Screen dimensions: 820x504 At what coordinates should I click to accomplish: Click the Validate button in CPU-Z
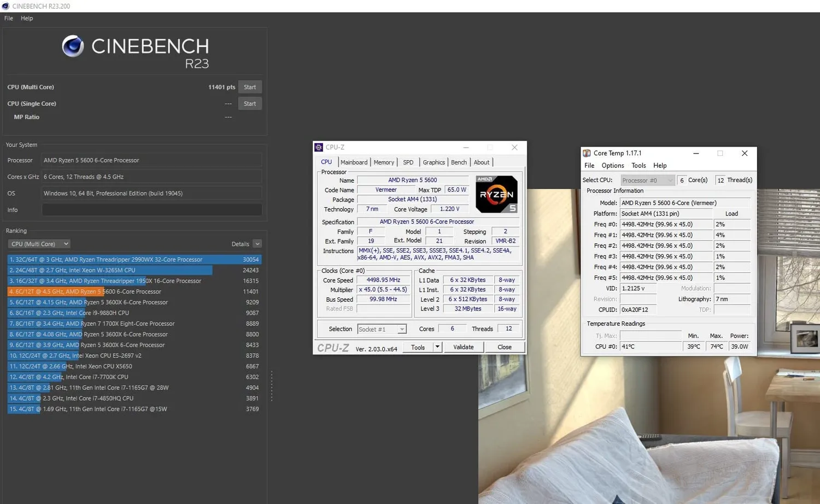coord(464,347)
